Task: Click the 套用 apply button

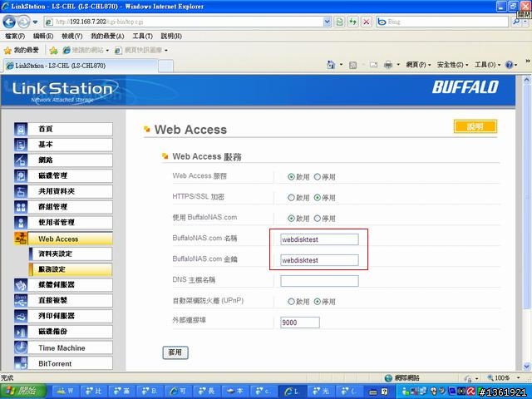Action: [175, 352]
